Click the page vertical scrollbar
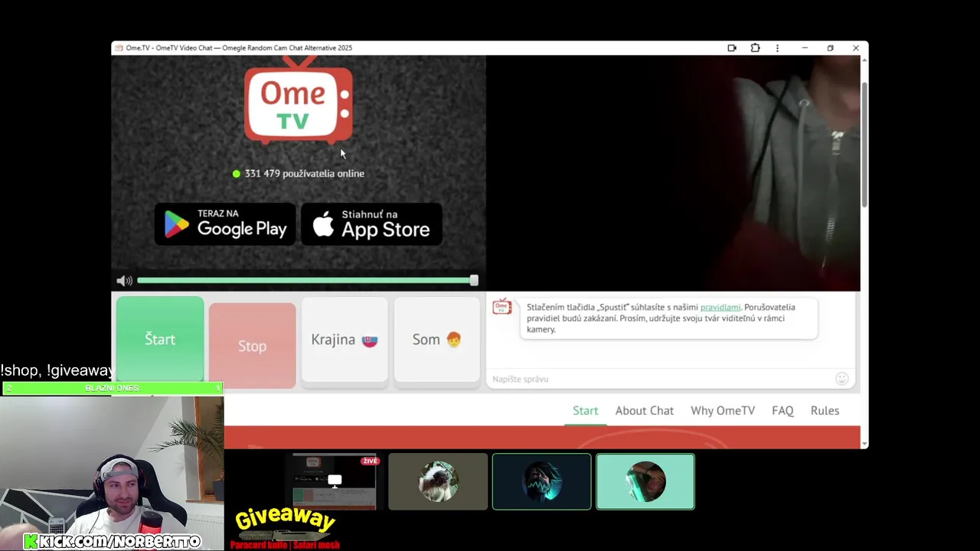 click(x=864, y=145)
